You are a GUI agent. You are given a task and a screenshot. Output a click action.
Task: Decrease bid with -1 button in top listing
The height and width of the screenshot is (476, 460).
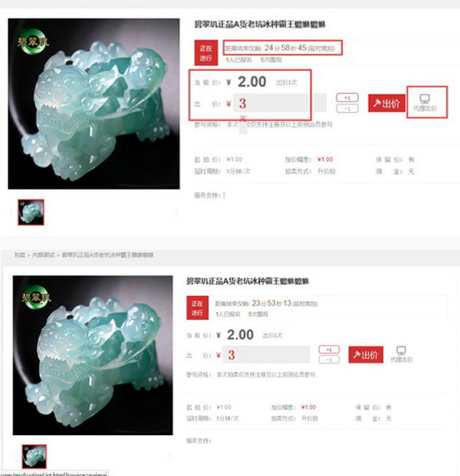347,109
